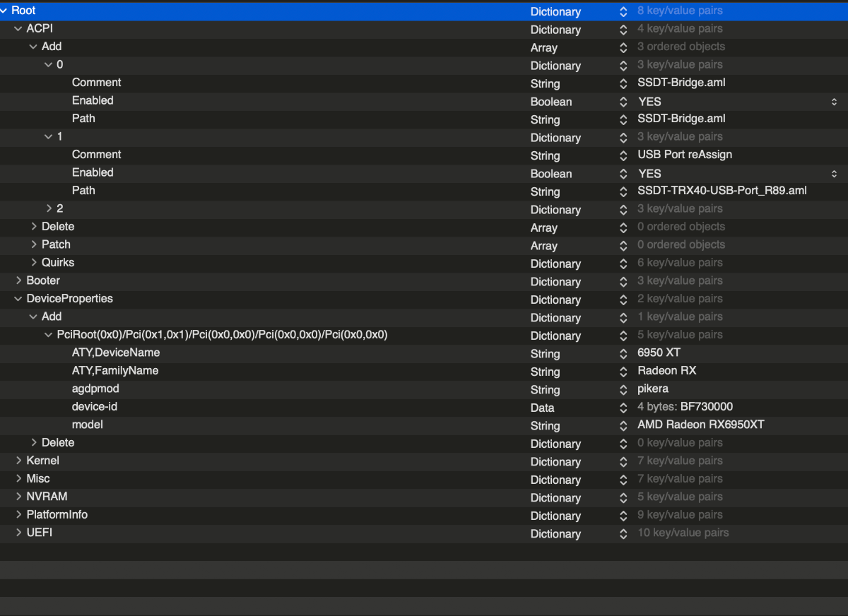Edit the model value AMD Radeon RX6950XT
Viewport: 848px width, 616px height.
pyautogui.click(x=701, y=425)
